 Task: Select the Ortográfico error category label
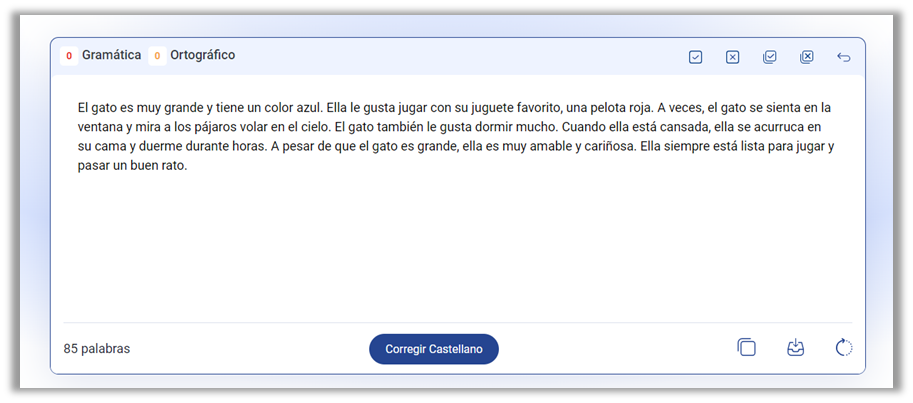[202, 55]
